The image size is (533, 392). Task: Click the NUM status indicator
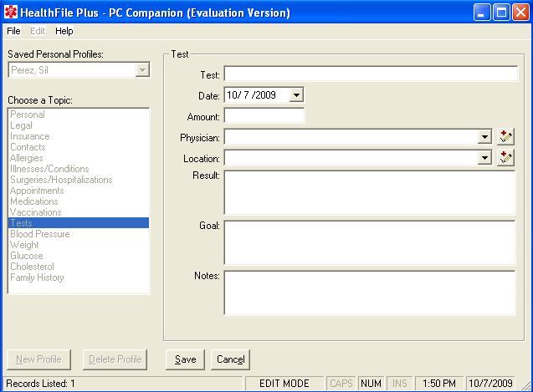point(371,384)
